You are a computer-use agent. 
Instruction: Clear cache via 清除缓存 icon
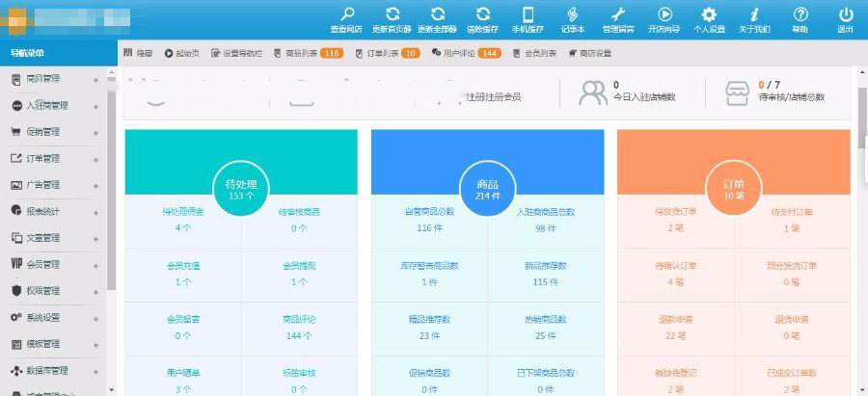[x=483, y=13]
